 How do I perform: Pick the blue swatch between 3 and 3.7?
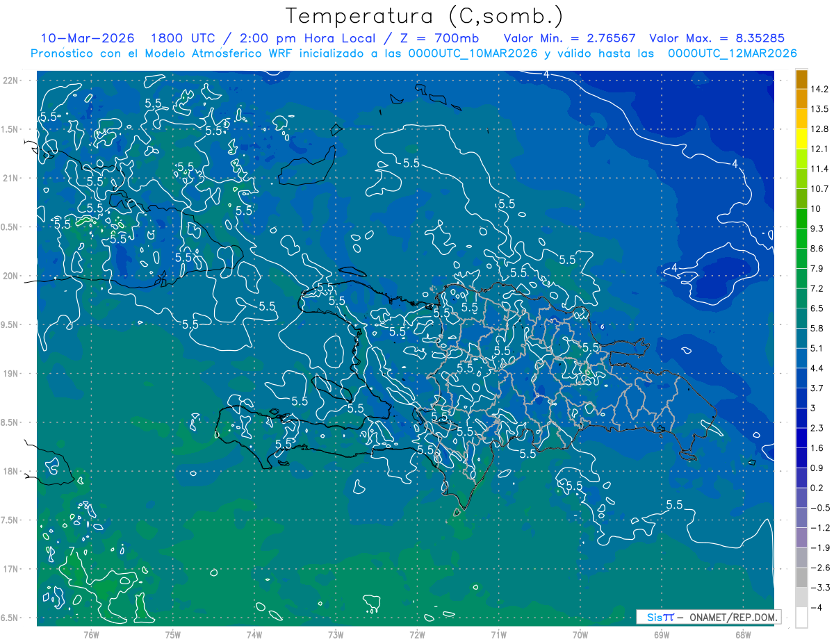point(801,399)
